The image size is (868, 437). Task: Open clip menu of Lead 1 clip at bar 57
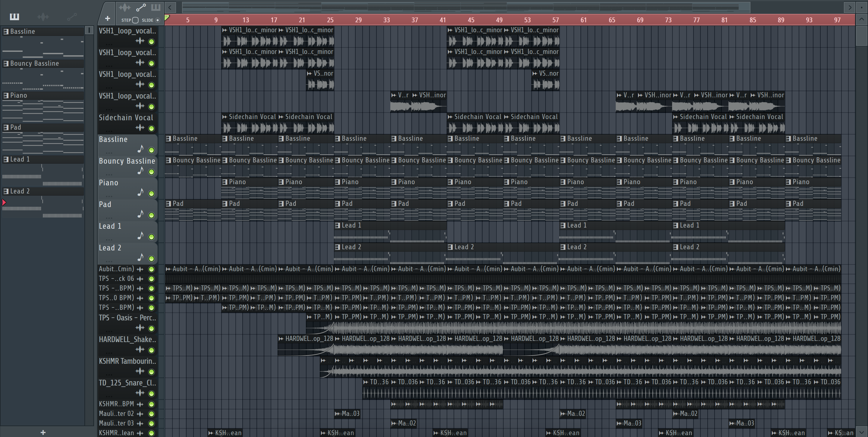coord(563,225)
